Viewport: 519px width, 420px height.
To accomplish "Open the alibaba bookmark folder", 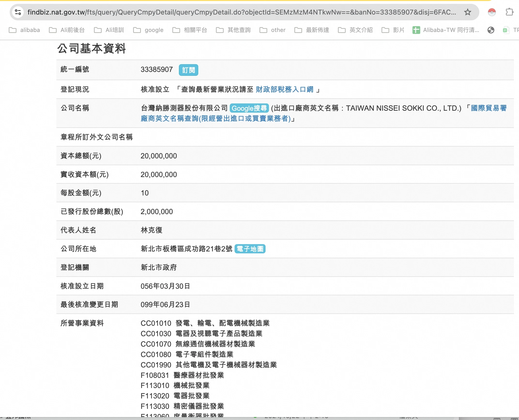I will point(24,30).
